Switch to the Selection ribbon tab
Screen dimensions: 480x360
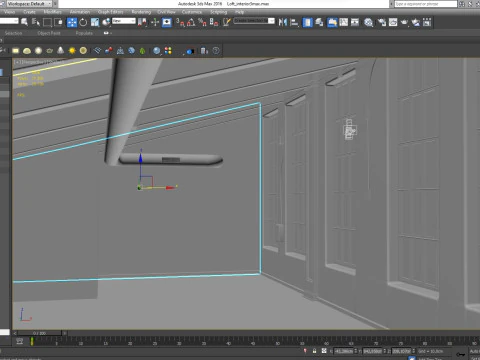pyautogui.click(x=13, y=33)
